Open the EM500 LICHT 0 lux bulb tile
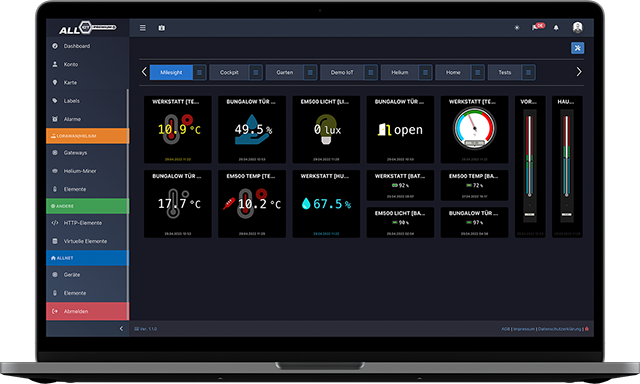This screenshot has width=640, height=384. [326, 129]
